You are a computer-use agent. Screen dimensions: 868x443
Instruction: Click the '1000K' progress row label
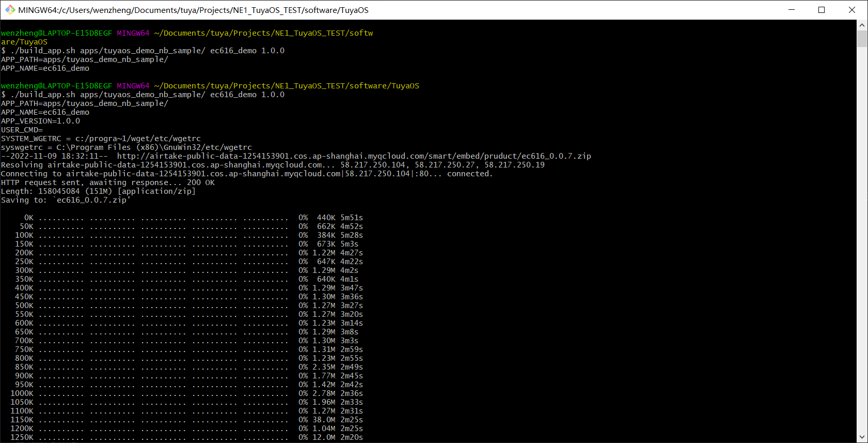[x=22, y=393]
